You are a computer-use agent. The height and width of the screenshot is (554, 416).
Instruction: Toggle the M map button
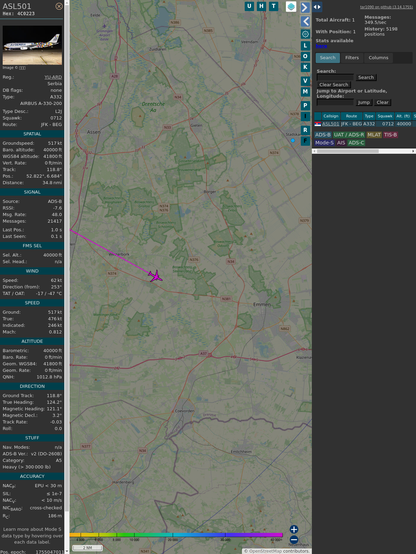(x=305, y=92)
